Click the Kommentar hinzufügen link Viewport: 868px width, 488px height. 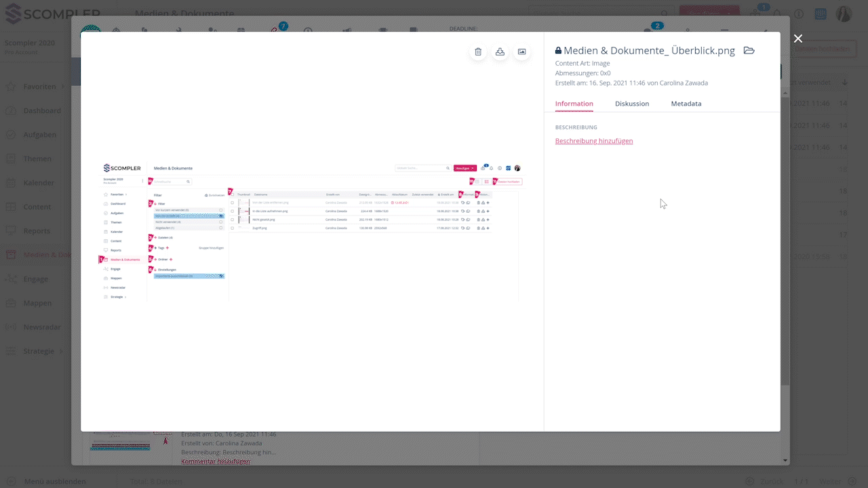click(x=215, y=462)
